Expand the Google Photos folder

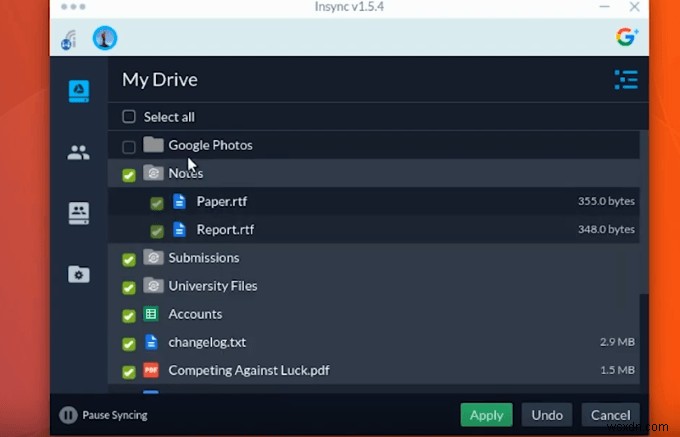pos(153,145)
